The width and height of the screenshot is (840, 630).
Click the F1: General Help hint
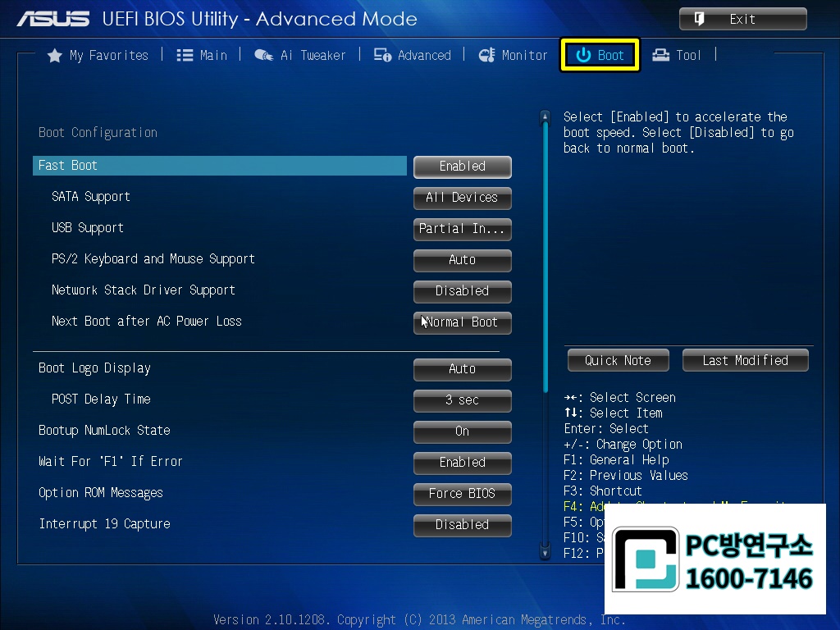616,460
